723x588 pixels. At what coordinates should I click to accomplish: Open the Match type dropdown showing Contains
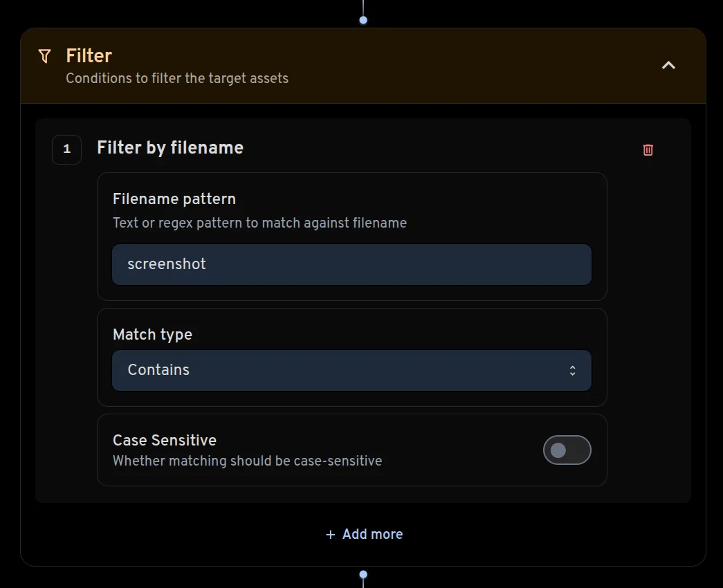point(351,370)
